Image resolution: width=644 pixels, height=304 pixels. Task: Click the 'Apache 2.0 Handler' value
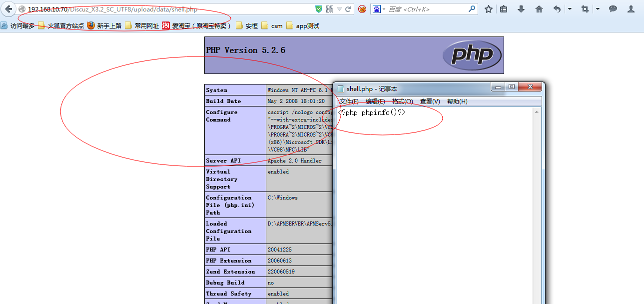[295, 160]
